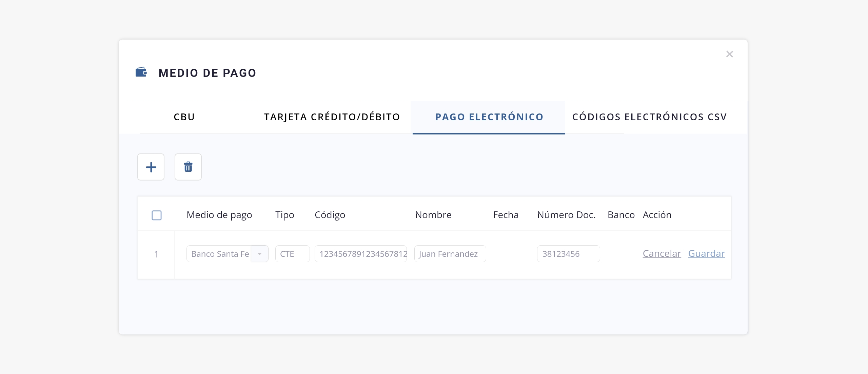Toggle the select-all checkbox in table header
This screenshot has width=868, height=374.
point(157,215)
